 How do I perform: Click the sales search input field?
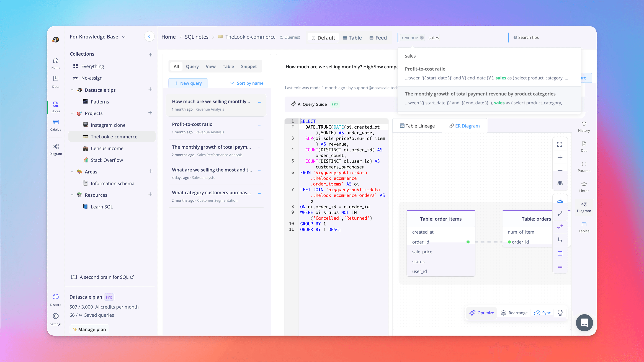coord(465,38)
